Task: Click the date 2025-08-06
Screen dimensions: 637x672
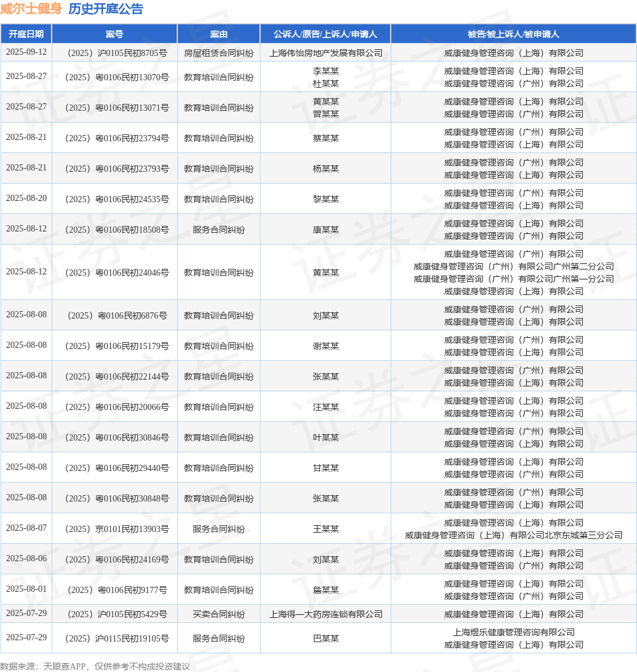Action: (x=26, y=558)
